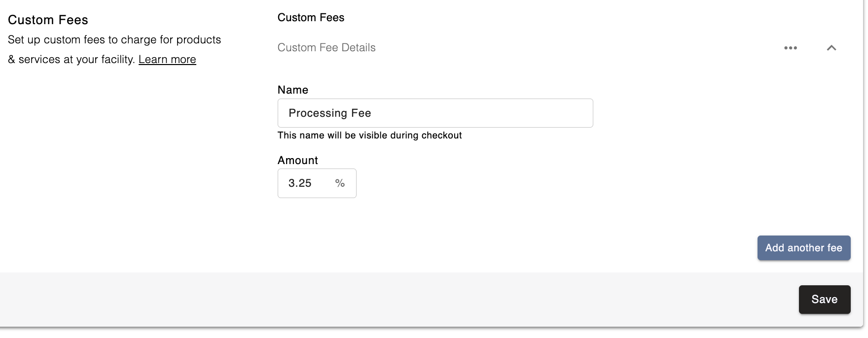Open the three-dot more options menu
Screen dimensions: 868x338
click(x=791, y=48)
